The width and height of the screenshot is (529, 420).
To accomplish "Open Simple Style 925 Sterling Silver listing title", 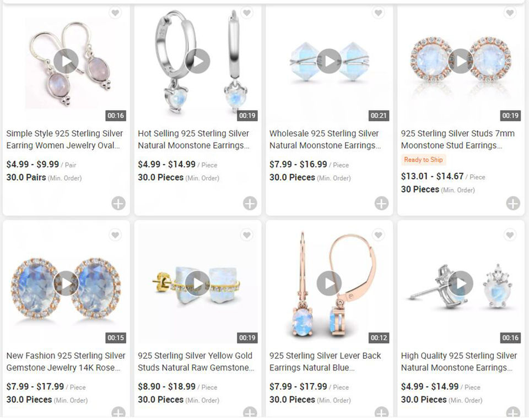I will click(64, 139).
